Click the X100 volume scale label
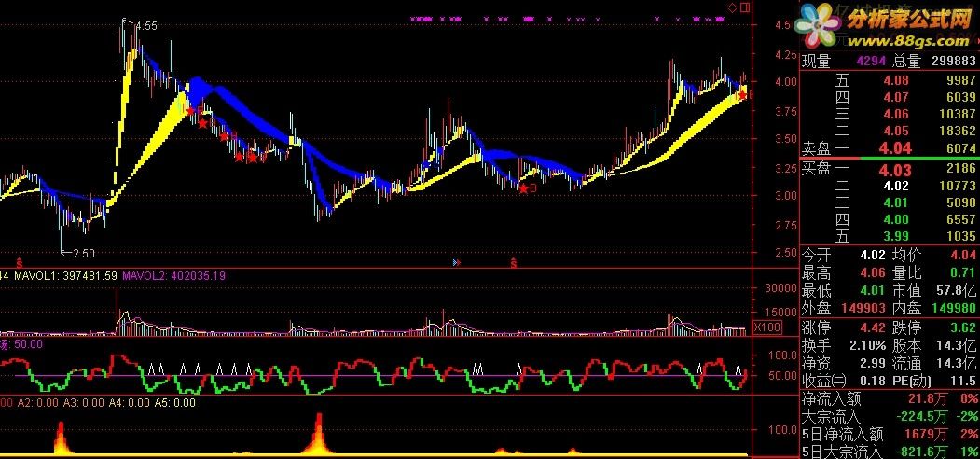This screenshot has width=980, height=459. [x=766, y=327]
